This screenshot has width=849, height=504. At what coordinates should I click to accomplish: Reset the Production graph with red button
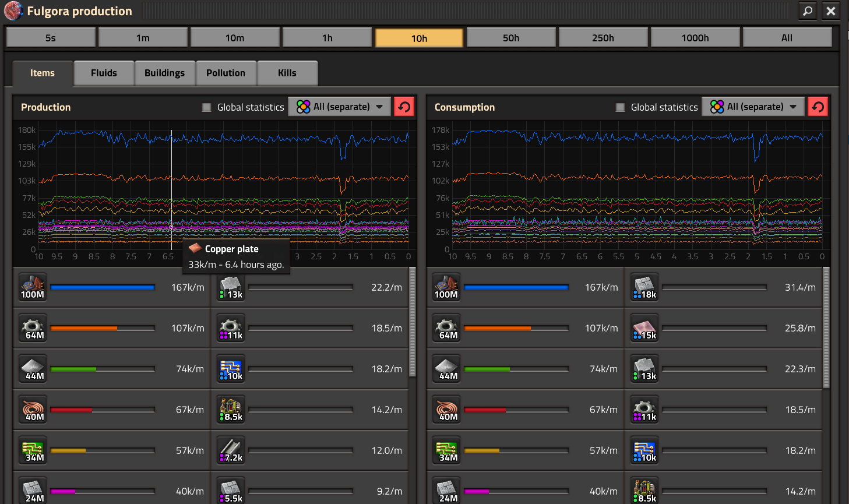(x=404, y=107)
